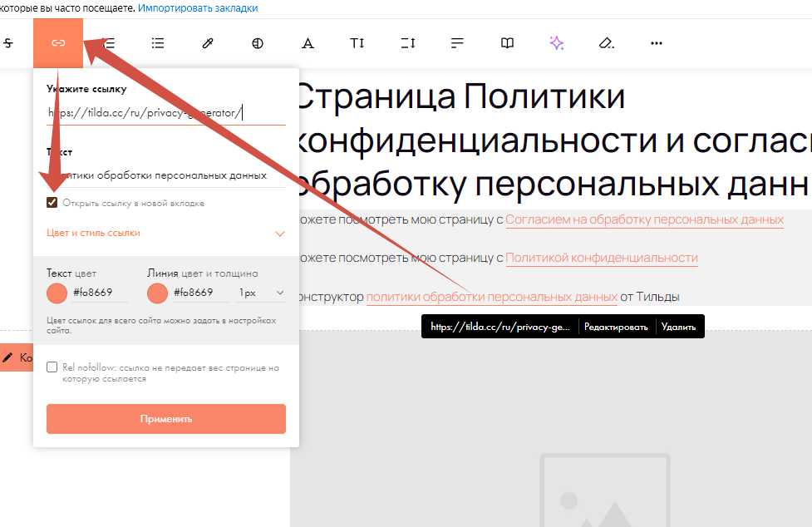
Task: Click the link text input field
Action: (165, 175)
